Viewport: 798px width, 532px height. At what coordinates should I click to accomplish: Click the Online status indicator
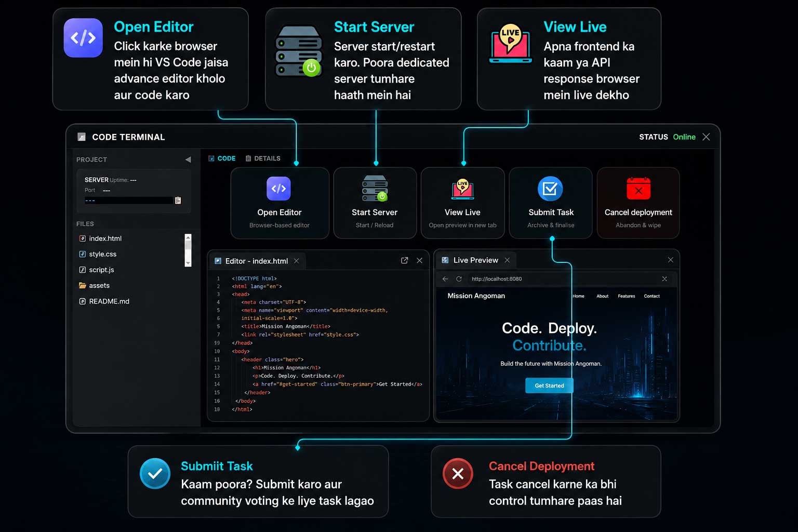(x=684, y=137)
